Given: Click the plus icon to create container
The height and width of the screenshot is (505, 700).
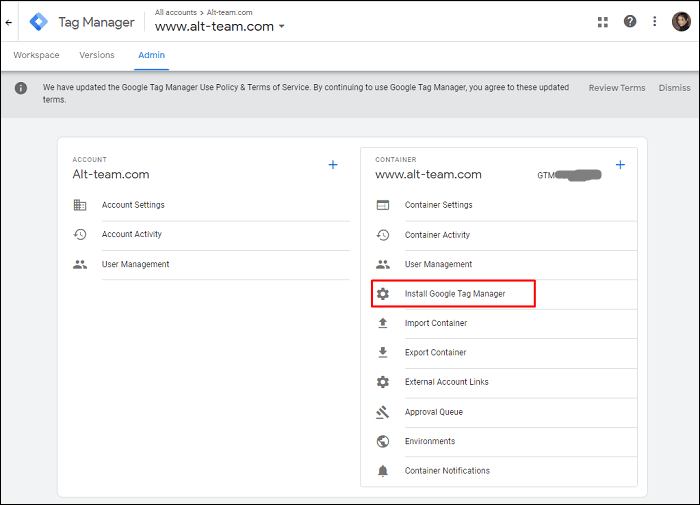Looking at the screenshot, I should click(620, 165).
